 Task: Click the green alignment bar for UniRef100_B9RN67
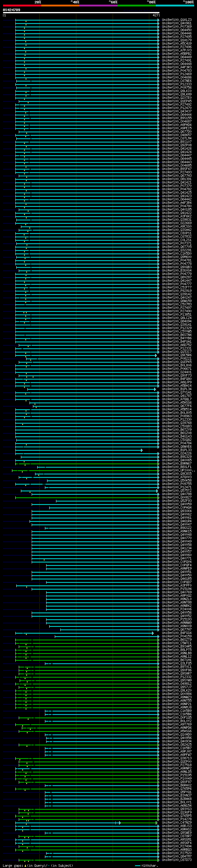(87, 464)
